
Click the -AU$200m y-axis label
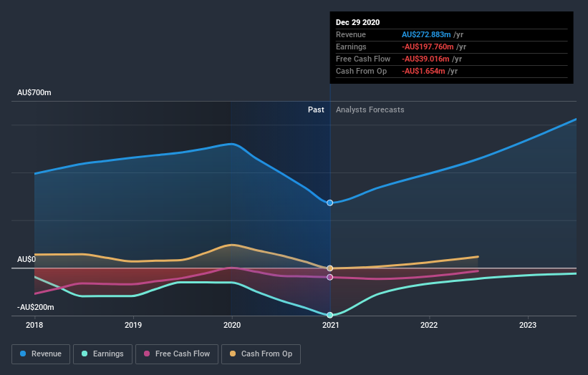tap(35, 307)
